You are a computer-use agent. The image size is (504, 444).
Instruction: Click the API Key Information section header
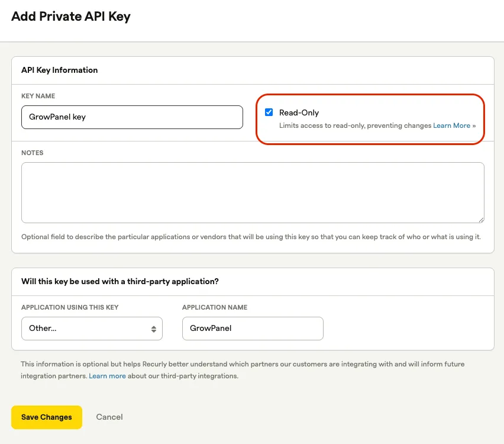tap(59, 70)
